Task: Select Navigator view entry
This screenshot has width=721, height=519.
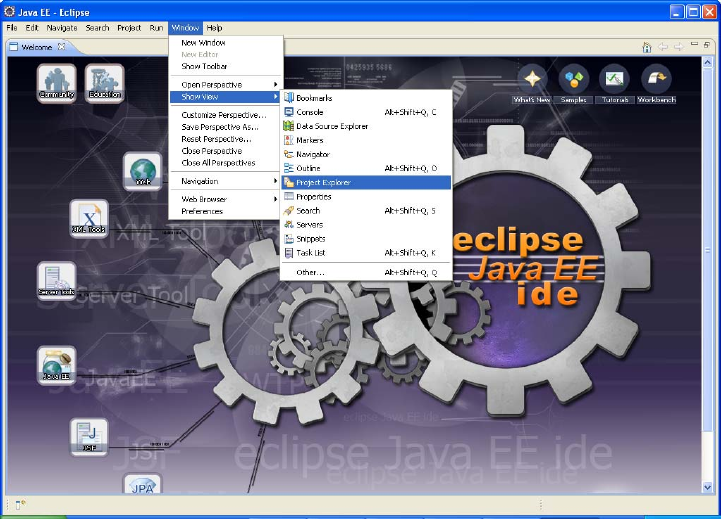Action: 366,154
